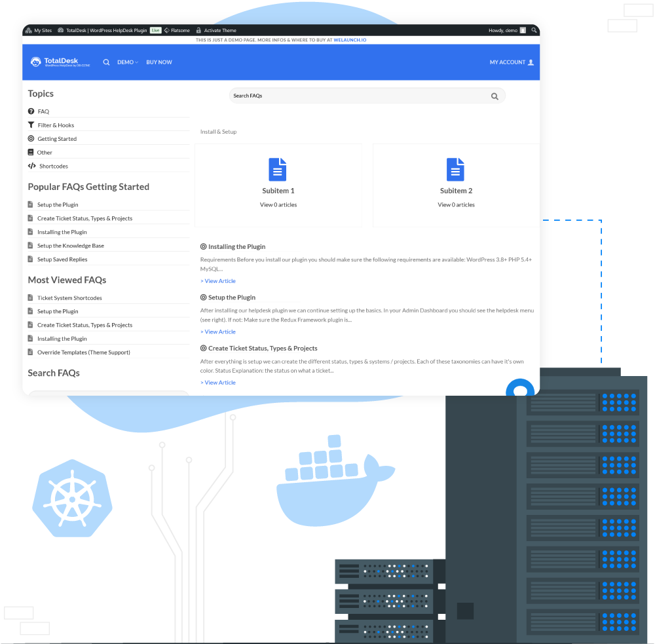Click the BUY NOW button
Image resolution: width=655 pixels, height=644 pixels.
point(159,62)
